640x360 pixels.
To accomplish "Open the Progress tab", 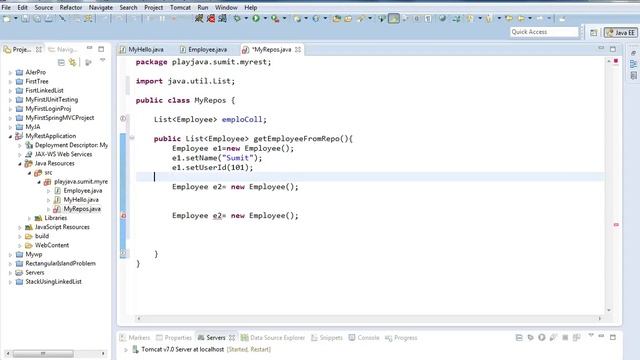I will click(x=401, y=338).
